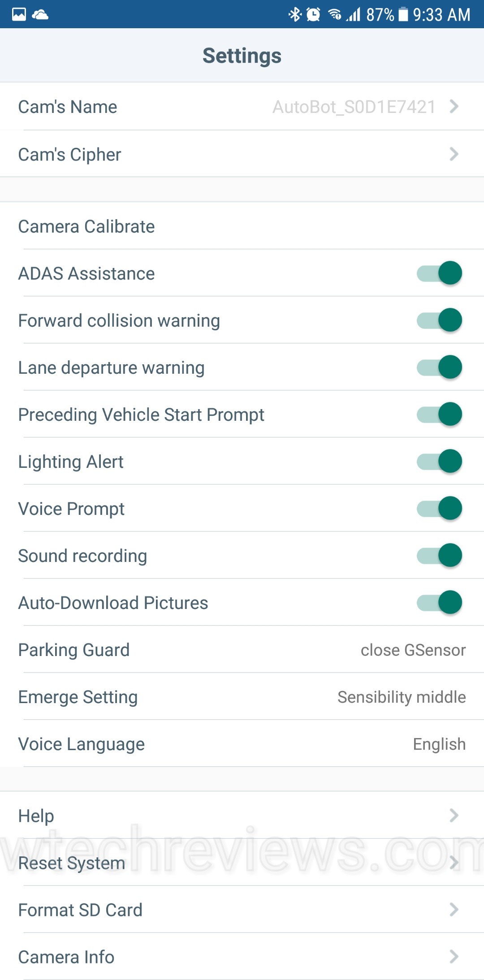Change Parking Guard close GSensor value
Screen dimensions: 484x980
(x=413, y=650)
